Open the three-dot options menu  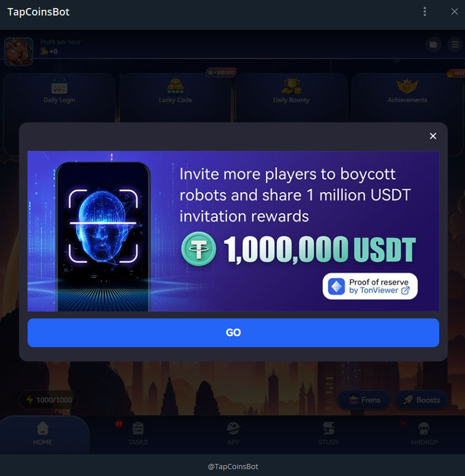click(425, 11)
